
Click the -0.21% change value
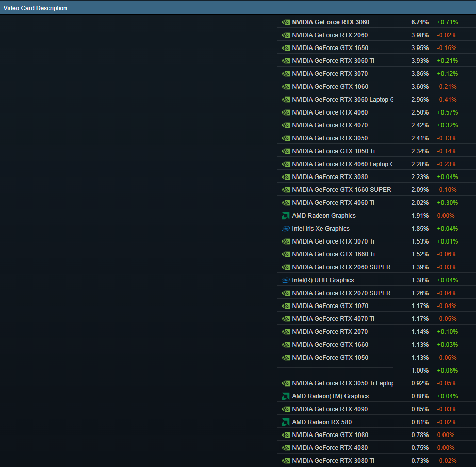coord(447,87)
